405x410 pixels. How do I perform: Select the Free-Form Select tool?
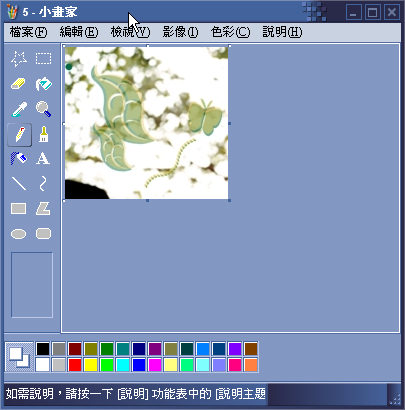pos(19,59)
